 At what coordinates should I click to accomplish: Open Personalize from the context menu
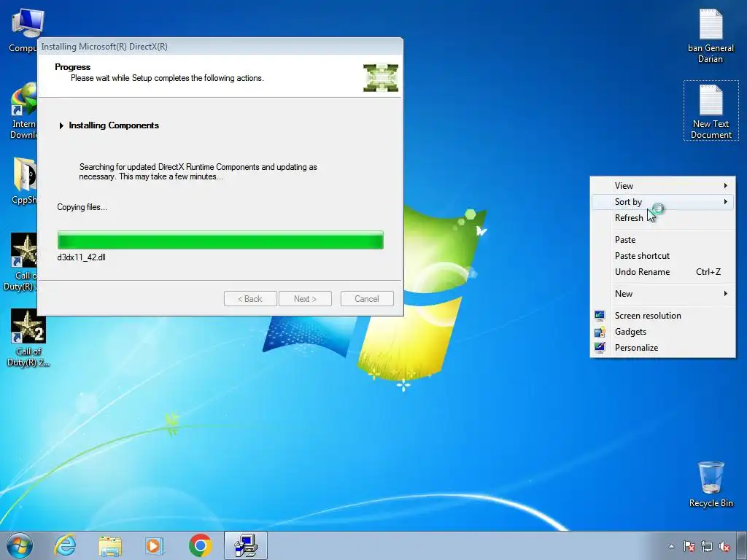[x=662, y=348]
